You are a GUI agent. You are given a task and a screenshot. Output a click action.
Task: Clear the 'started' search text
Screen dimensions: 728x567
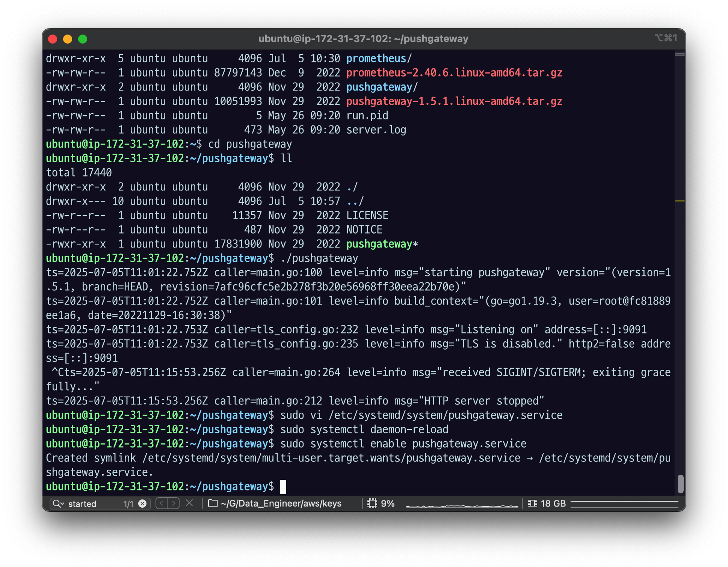coord(142,504)
